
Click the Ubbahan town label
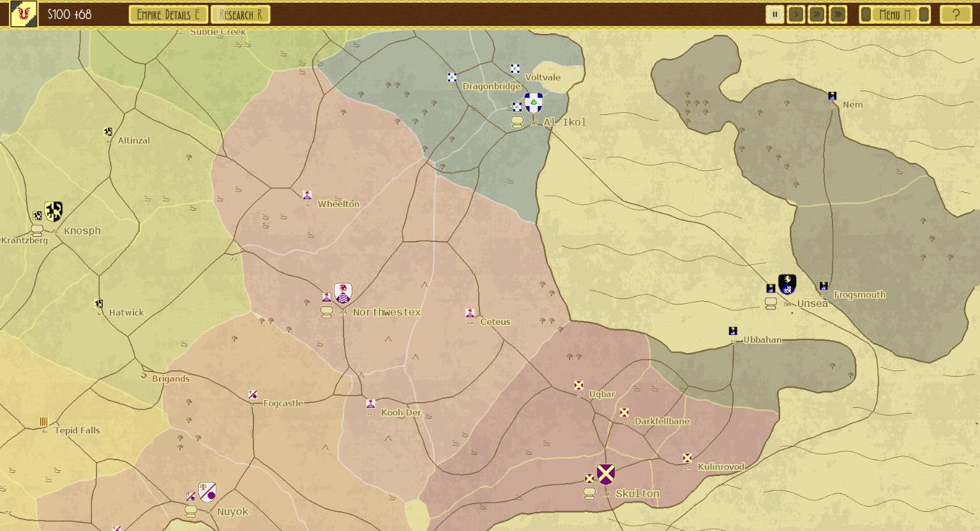[x=762, y=340]
